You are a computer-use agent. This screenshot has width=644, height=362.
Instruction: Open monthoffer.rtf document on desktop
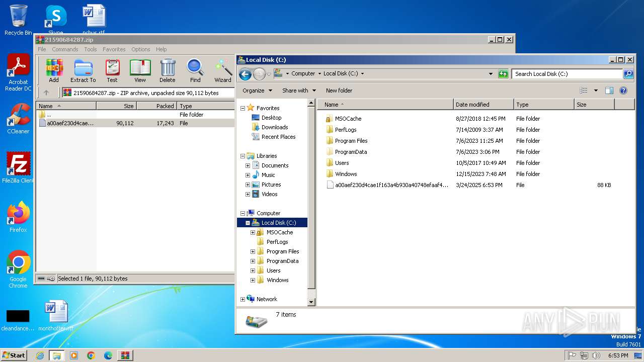56,316
